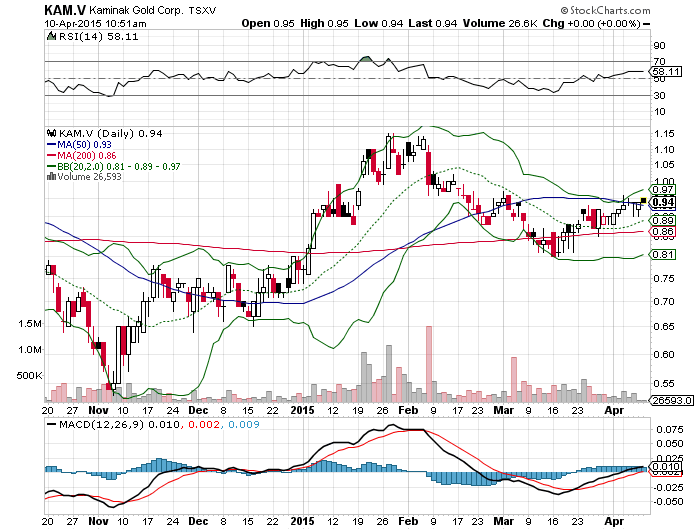Click the Feb label on price chart date axis
Viewport: 700px width, 530px height.
tap(408, 410)
